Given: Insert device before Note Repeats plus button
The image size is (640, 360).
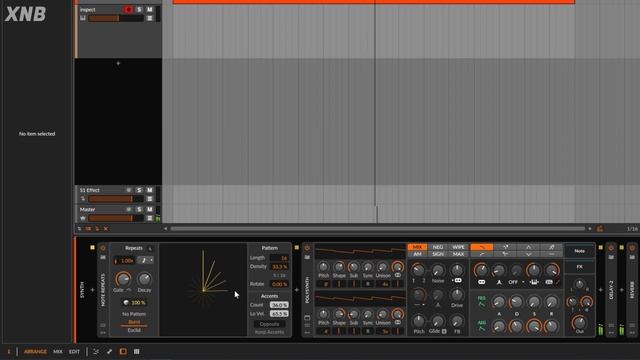Looking at the screenshot, I should (92, 290).
